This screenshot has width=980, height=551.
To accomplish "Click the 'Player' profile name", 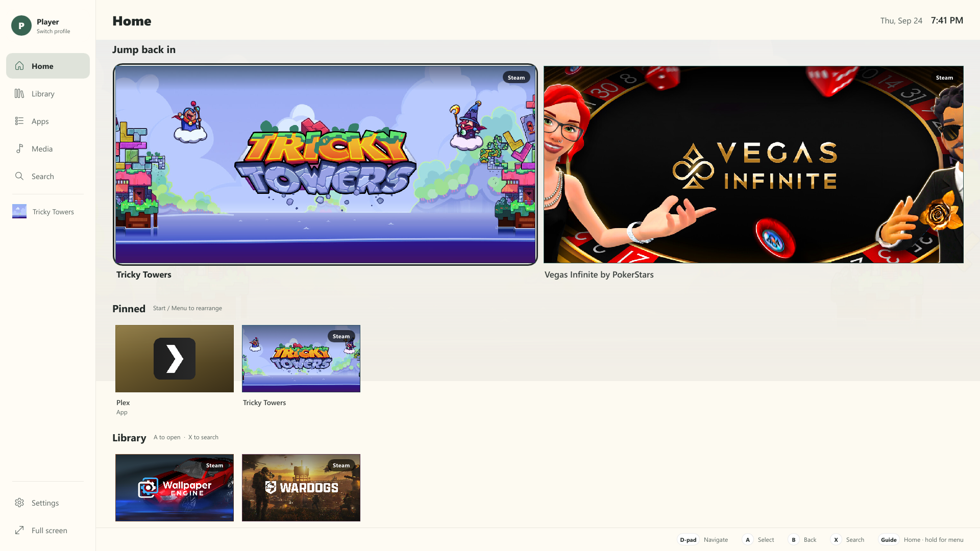I will (x=48, y=22).
